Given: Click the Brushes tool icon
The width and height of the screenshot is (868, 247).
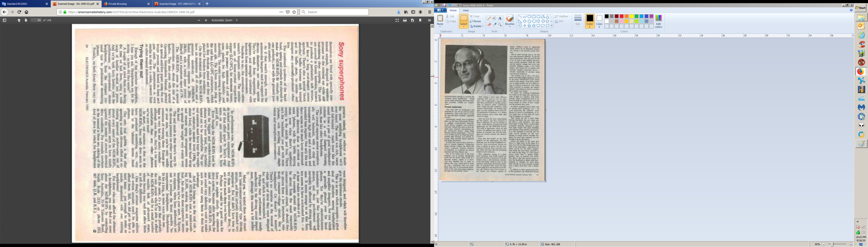Looking at the screenshot, I should point(510,18).
